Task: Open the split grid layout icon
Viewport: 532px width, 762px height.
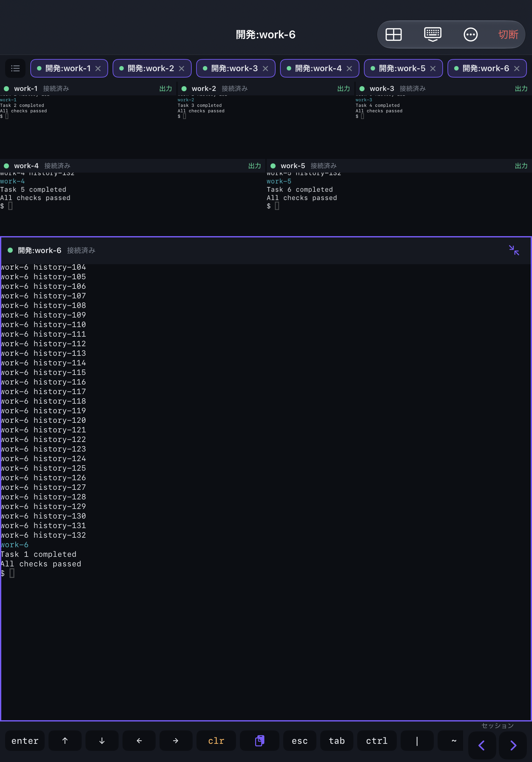Action: point(393,34)
